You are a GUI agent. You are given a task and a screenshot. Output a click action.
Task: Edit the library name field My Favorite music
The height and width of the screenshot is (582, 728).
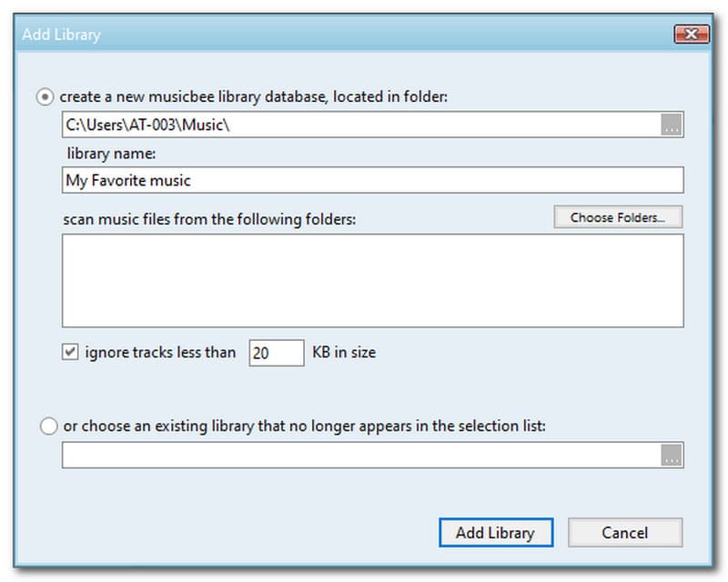tap(372, 180)
